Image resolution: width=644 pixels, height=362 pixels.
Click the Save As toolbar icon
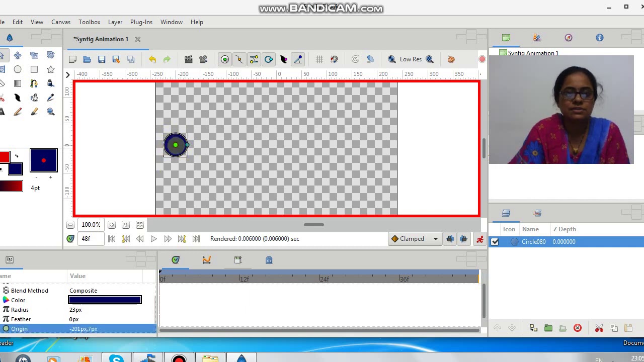tap(116, 59)
